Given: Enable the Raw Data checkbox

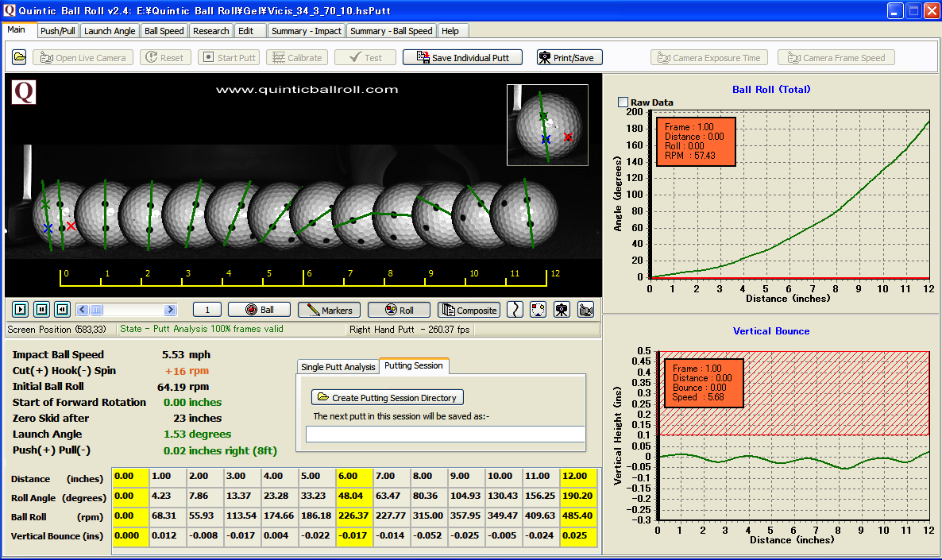Looking at the screenshot, I should [623, 102].
